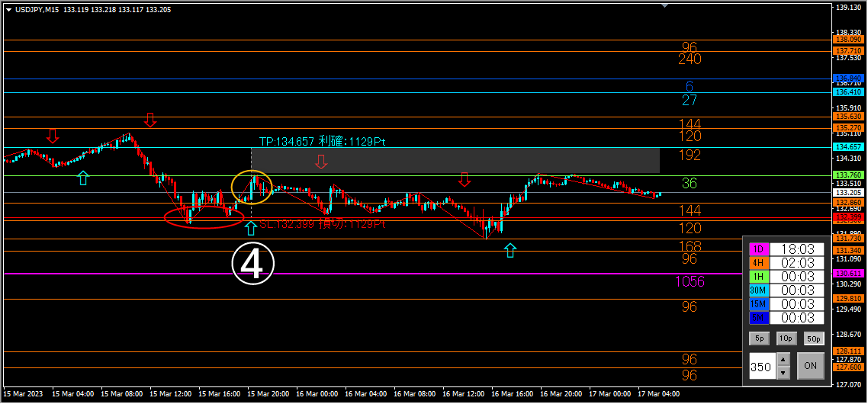Click the current price tag 133.205

848,193
